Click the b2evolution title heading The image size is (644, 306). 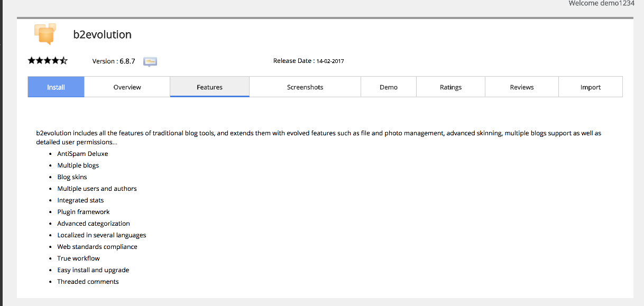click(103, 35)
